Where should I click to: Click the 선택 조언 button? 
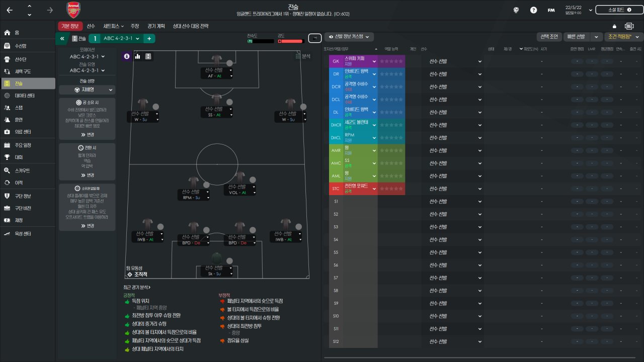coord(549,37)
